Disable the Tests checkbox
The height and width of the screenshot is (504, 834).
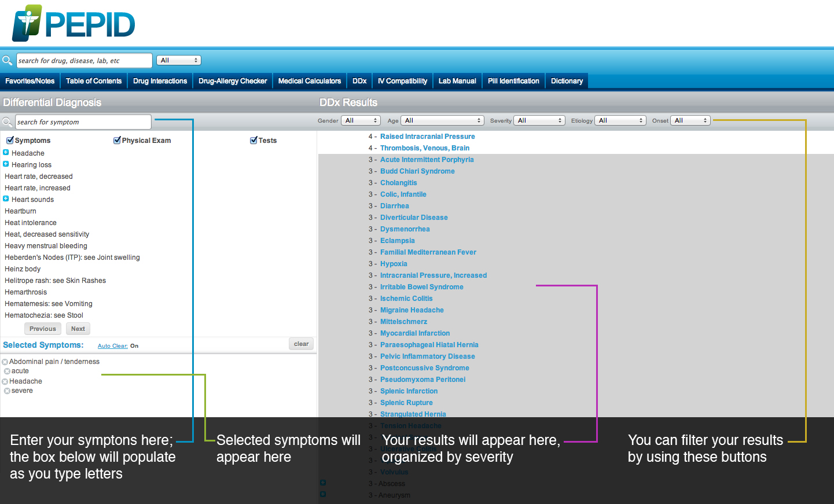click(x=253, y=140)
